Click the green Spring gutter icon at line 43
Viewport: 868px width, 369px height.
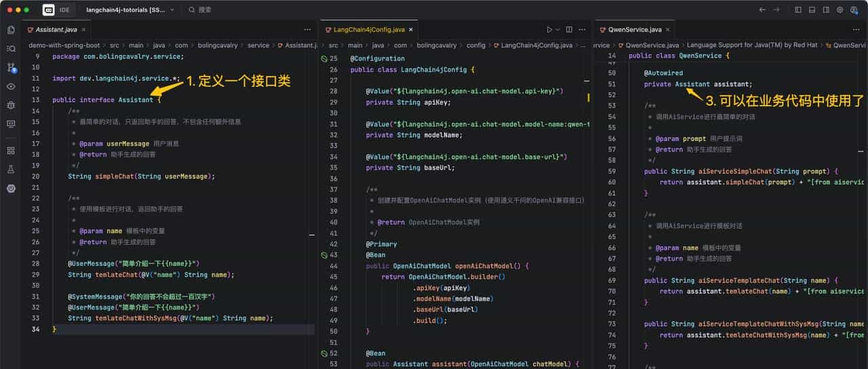324,255
